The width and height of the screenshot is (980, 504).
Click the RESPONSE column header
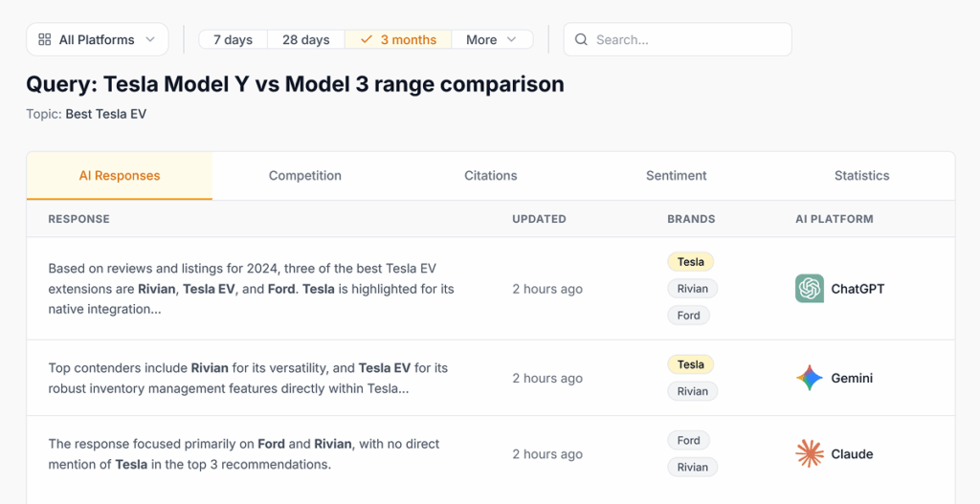pyautogui.click(x=78, y=219)
